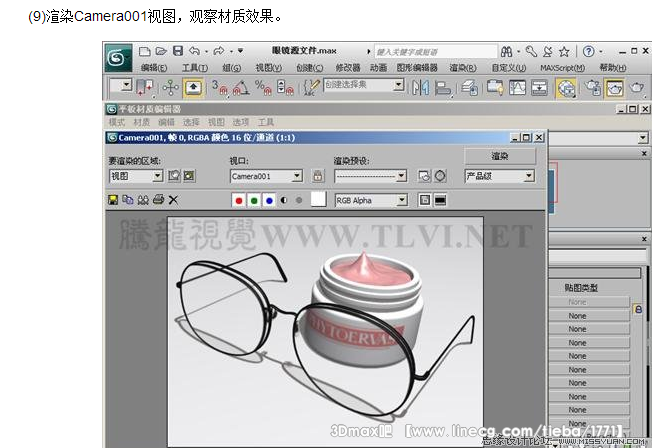
Task: Open render setup icon beside preset dropdown
Action: [424, 176]
